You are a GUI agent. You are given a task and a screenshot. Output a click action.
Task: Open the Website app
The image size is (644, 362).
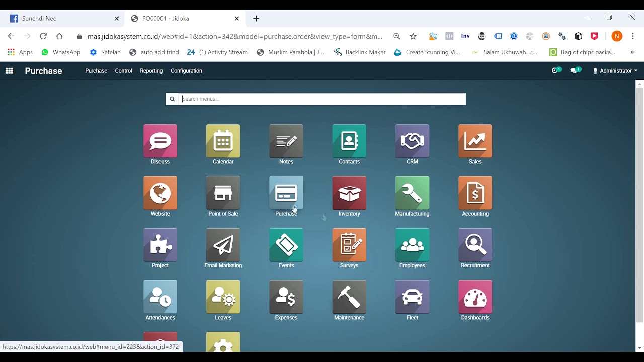pos(160,193)
